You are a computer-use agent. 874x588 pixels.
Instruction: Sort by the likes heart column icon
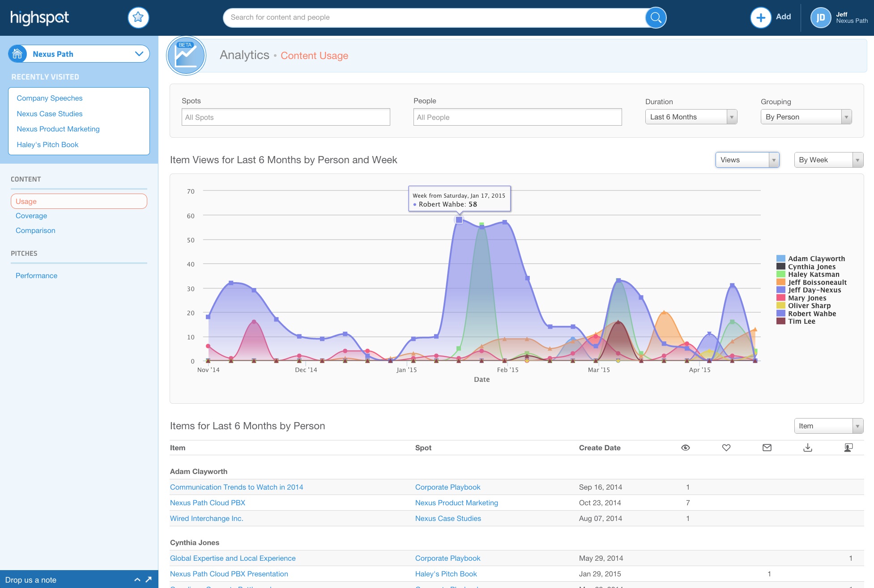pos(726,448)
